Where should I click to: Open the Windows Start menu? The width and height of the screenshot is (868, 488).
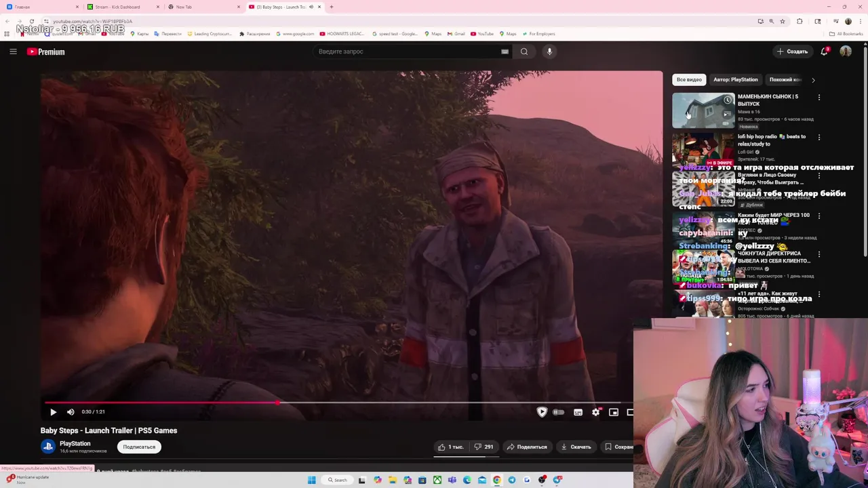pyautogui.click(x=311, y=480)
